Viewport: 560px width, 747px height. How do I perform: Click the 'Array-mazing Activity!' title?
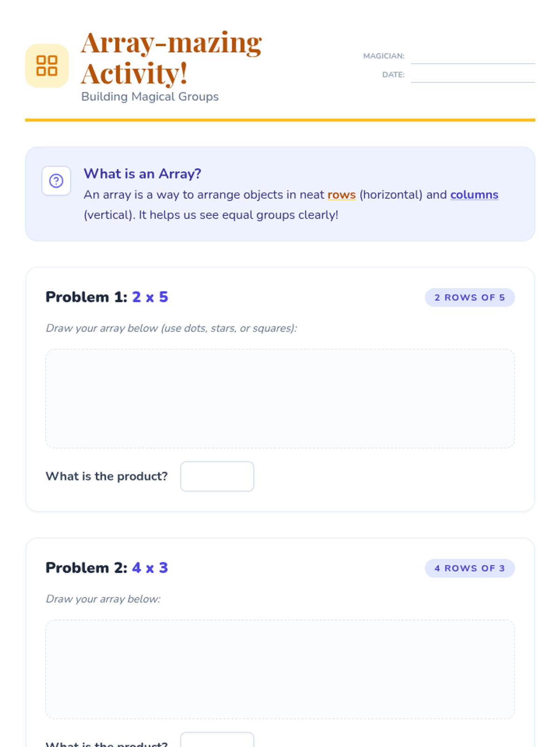[x=171, y=57]
